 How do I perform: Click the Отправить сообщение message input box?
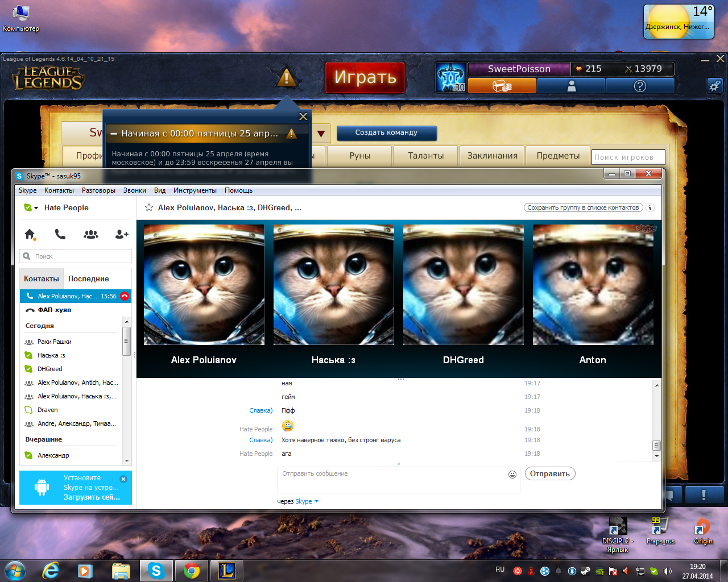pos(399,480)
